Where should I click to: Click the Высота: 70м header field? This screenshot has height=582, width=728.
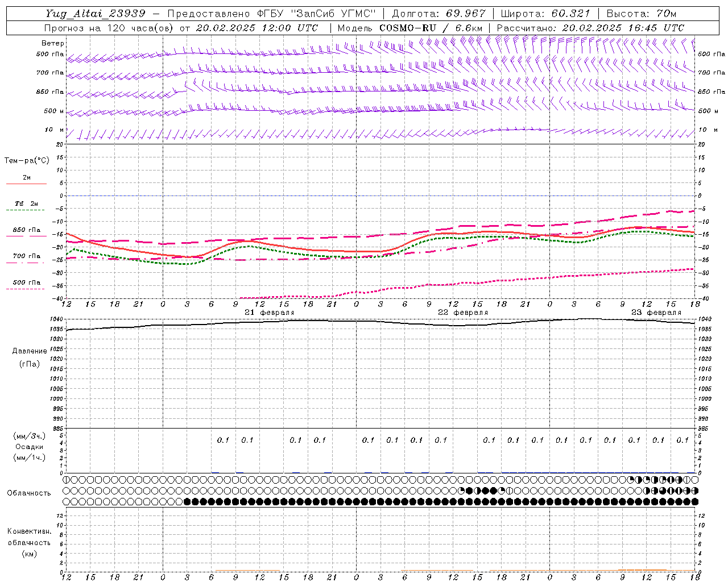coord(642,14)
